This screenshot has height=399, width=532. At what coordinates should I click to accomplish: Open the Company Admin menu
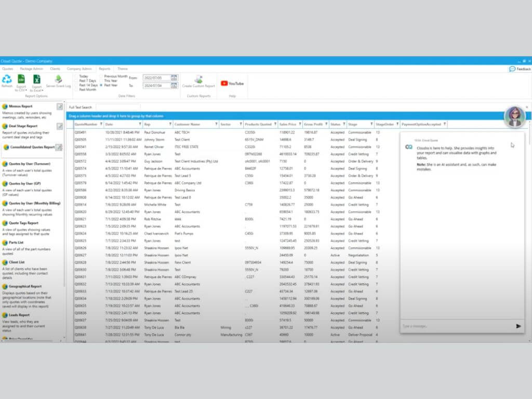[79, 69]
